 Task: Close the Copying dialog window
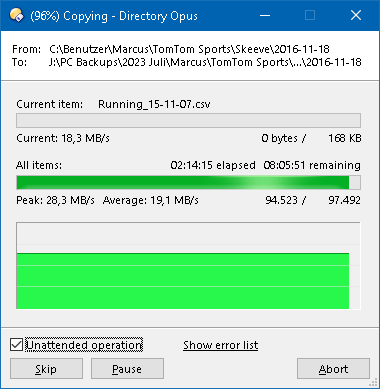[356, 15]
